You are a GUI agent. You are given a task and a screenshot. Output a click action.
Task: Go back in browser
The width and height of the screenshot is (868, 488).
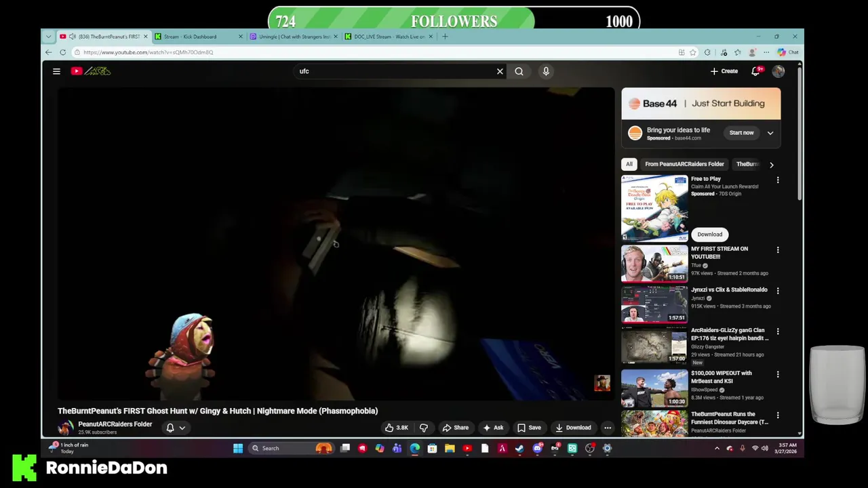(49, 52)
